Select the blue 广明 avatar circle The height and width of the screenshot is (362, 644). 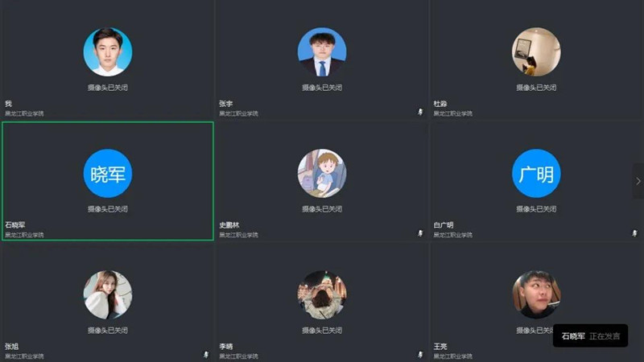(x=536, y=173)
